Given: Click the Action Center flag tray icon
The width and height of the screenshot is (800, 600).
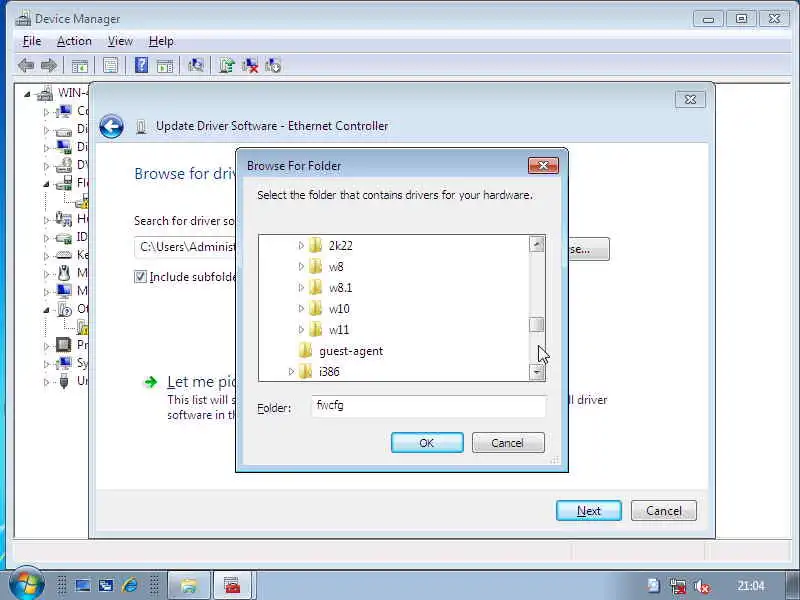Looking at the screenshot, I should (x=654, y=586).
